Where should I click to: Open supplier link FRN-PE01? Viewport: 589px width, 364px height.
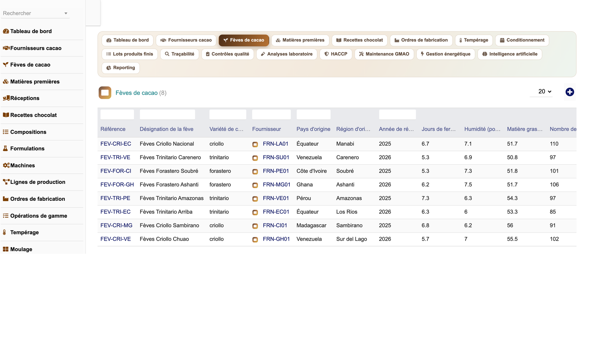point(276,171)
